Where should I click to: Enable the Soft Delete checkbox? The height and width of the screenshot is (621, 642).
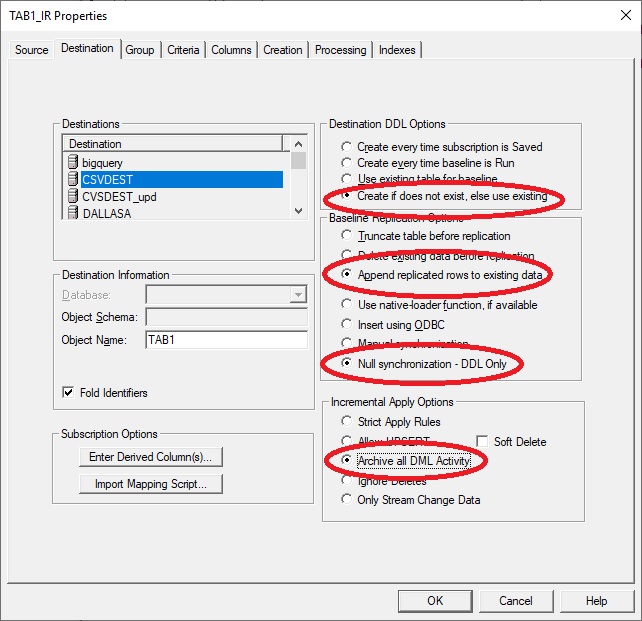[x=483, y=441]
